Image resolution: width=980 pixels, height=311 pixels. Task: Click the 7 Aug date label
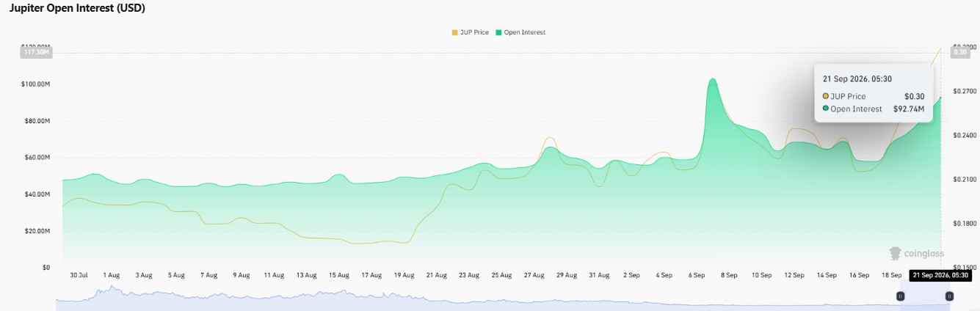[x=209, y=275]
